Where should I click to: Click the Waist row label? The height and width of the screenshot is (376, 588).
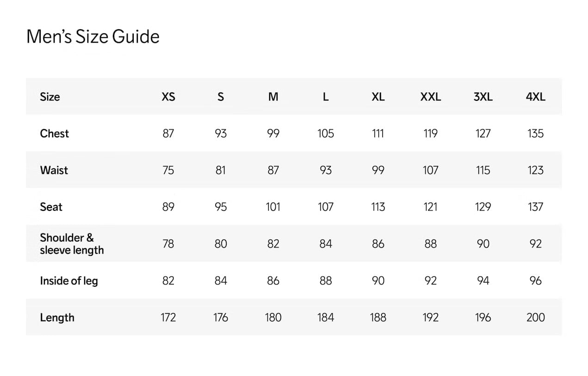(x=54, y=170)
